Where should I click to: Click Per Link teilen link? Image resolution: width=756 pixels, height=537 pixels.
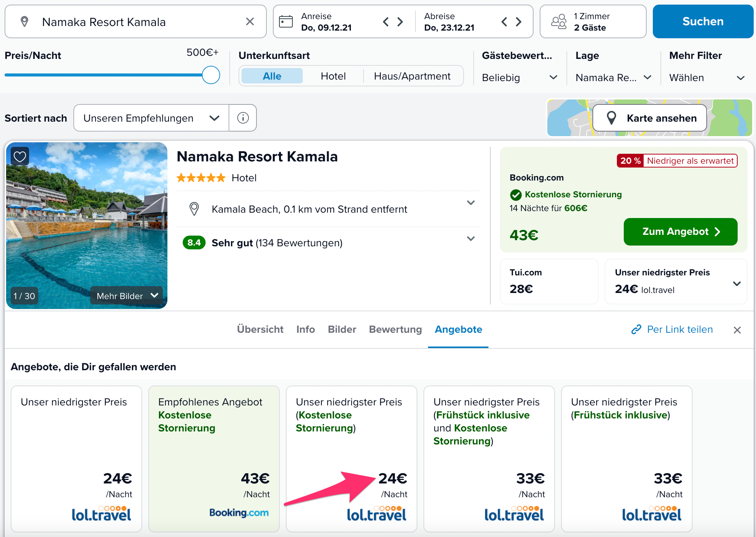672,329
